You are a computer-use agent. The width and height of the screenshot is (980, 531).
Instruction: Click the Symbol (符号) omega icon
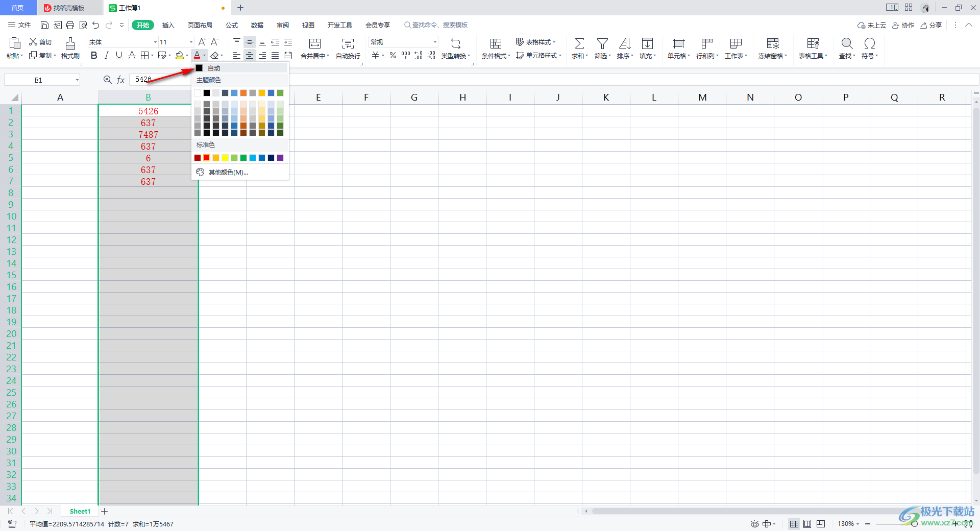pyautogui.click(x=870, y=43)
